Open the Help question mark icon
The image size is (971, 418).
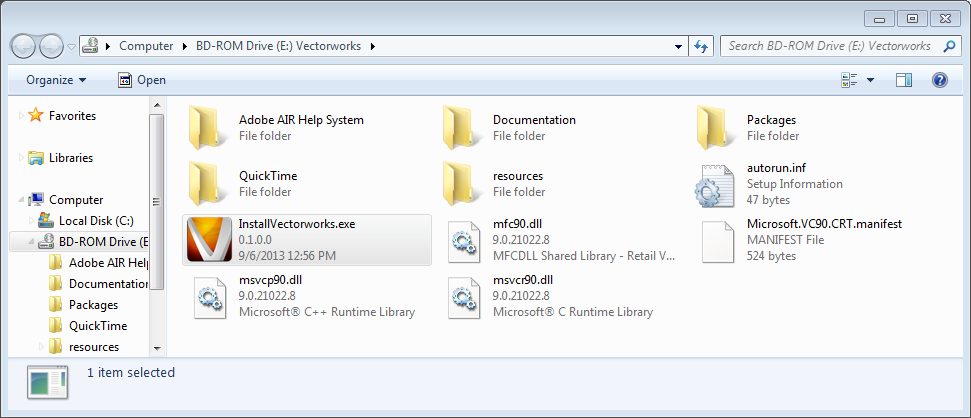939,80
